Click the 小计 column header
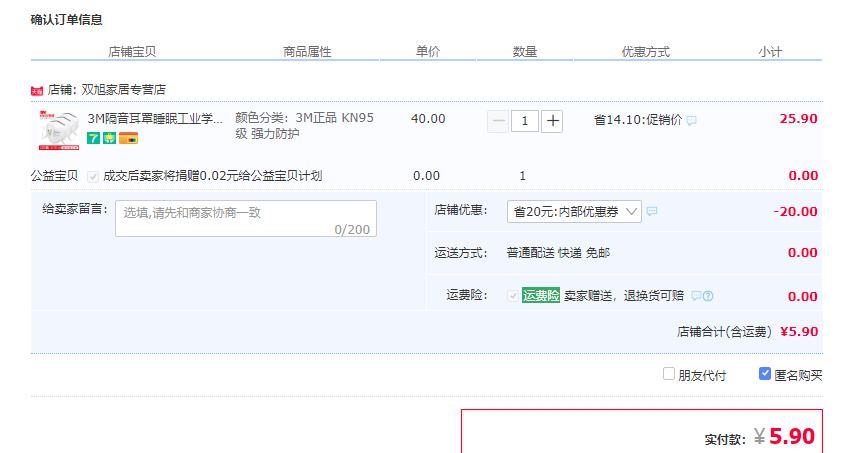Image resolution: width=848 pixels, height=453 pixels. click(770, 52)
